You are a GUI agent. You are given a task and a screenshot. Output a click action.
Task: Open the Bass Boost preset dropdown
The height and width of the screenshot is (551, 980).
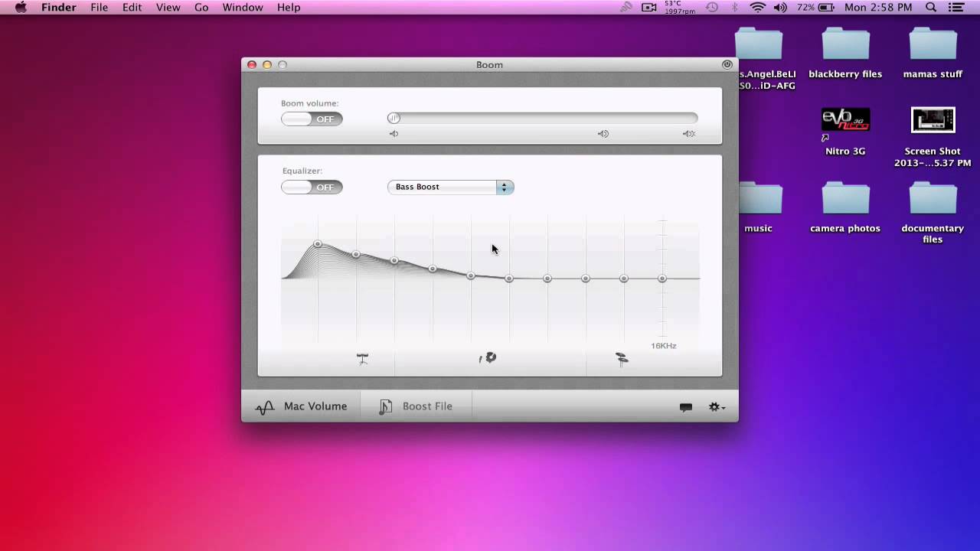point(450,187)
